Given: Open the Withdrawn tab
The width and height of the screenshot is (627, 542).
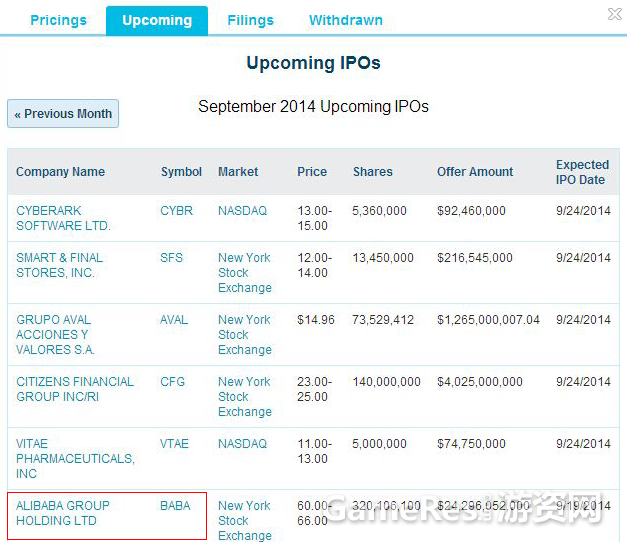Looking at the screenshot, I should pyautogui.click(x=346, y=20).
